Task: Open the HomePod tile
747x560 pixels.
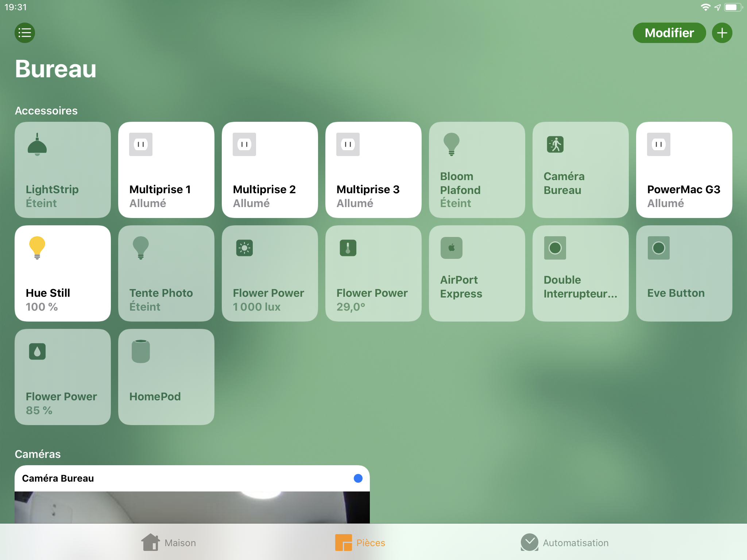Action: click(166, 377)
